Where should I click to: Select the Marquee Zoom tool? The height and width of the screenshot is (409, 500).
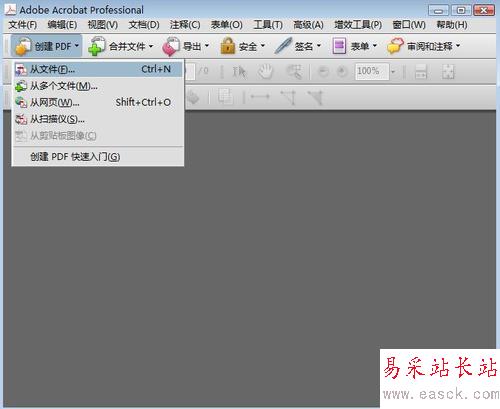coord(294,72)
